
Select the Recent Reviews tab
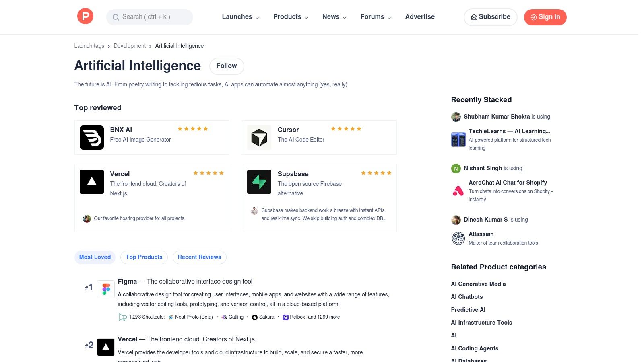point(200,257)
